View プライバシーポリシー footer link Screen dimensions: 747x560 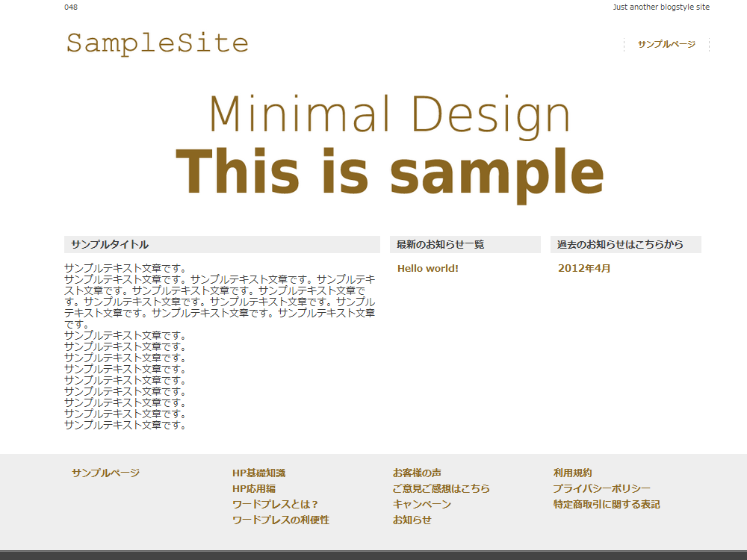click(601, 488)
